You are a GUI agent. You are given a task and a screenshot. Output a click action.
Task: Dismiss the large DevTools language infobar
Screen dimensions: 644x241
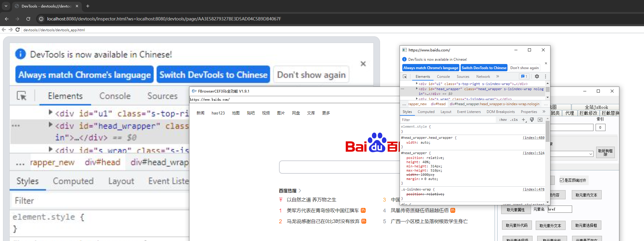click(363, 64)
